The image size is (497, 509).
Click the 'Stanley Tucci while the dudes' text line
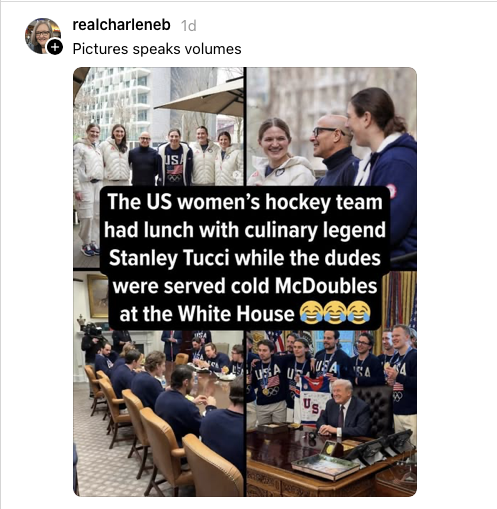point(245,258)
